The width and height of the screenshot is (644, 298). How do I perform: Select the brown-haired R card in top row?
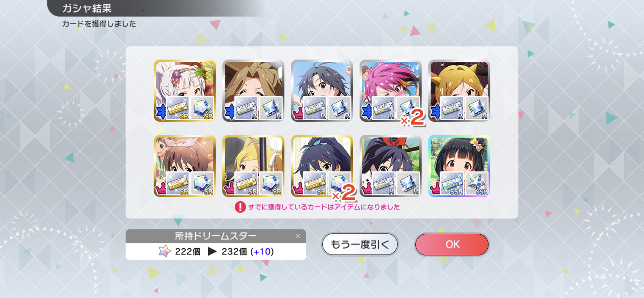[x=253, y=91]
